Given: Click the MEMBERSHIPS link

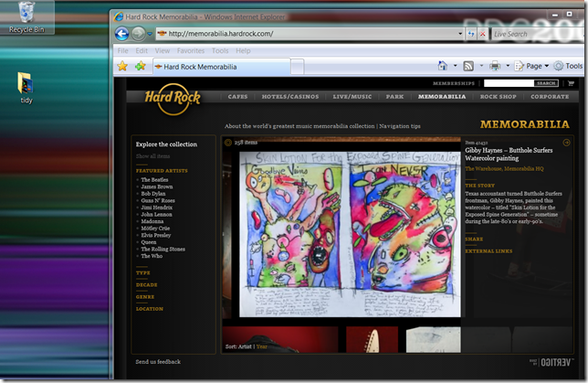Looking at the screenshot, I should pos(454,83).
